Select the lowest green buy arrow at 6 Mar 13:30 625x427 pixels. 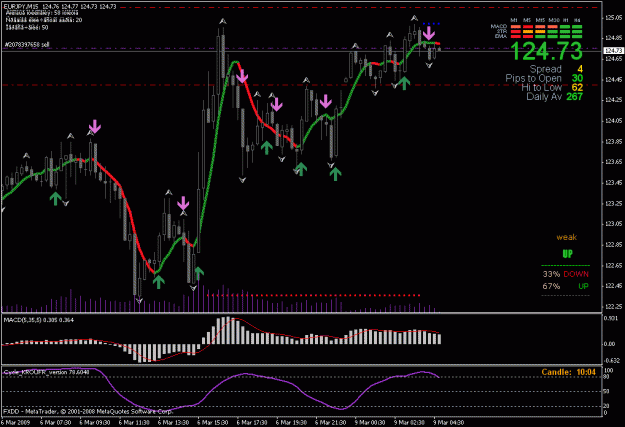click(x=159, y=282)
